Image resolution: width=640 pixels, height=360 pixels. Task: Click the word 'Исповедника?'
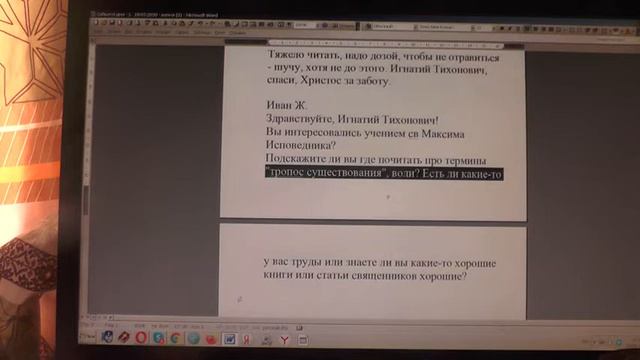click(x=300, y=145)
